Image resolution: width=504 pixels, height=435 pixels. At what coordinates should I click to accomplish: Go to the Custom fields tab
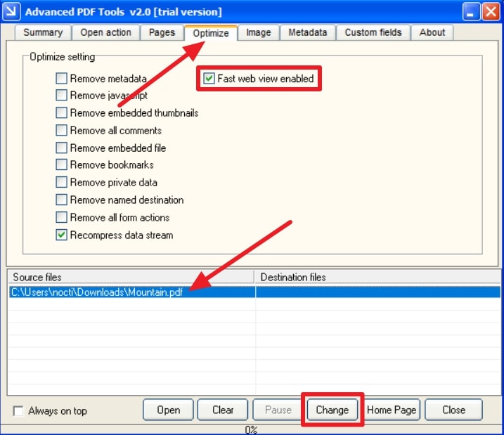point(373,32)
